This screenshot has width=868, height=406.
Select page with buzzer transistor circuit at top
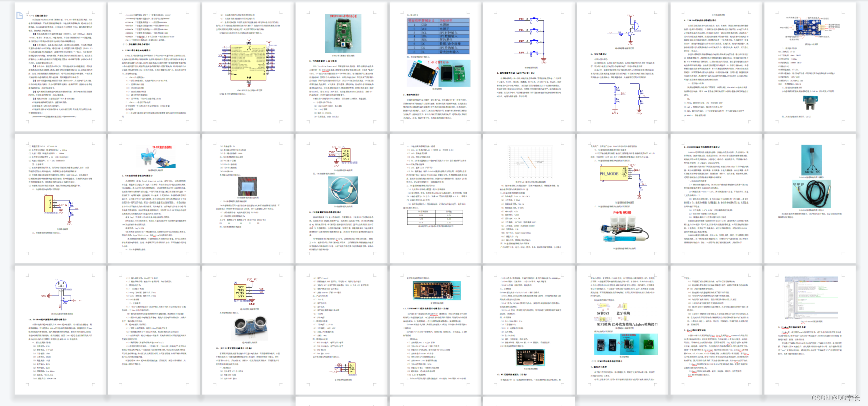(623, 67)
